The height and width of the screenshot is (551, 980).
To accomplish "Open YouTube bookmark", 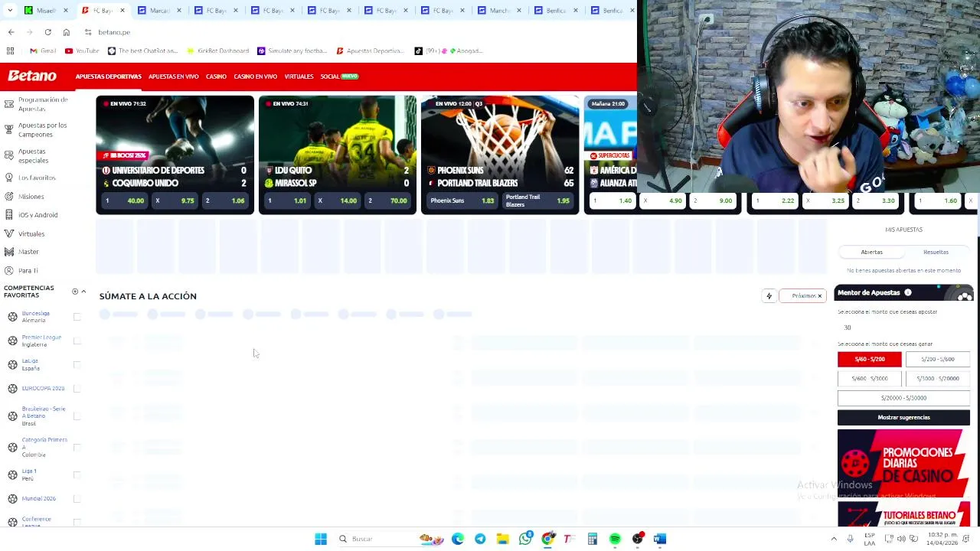I will click(x=82, y=51).
